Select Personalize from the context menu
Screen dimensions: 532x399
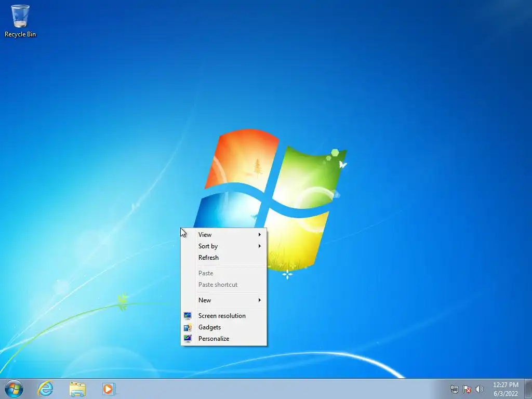(223, 339)
